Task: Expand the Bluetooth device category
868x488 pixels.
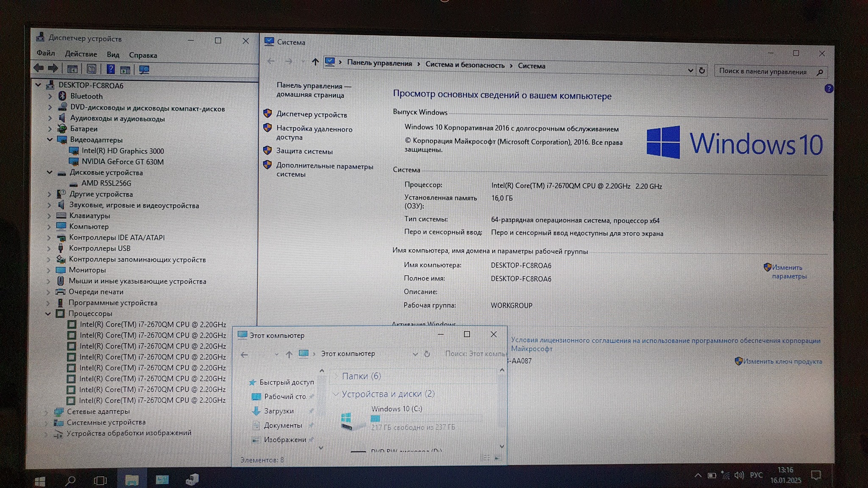Action: [50, 96]
